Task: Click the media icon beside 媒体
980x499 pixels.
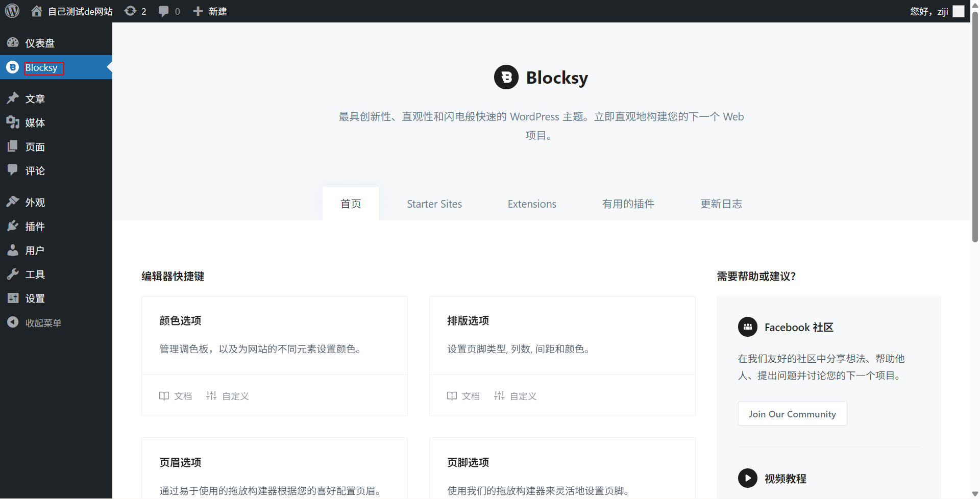Action: (13, 122)
